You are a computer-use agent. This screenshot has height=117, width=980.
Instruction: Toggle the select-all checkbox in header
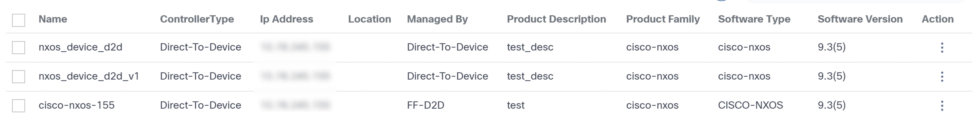pos(19,20)
